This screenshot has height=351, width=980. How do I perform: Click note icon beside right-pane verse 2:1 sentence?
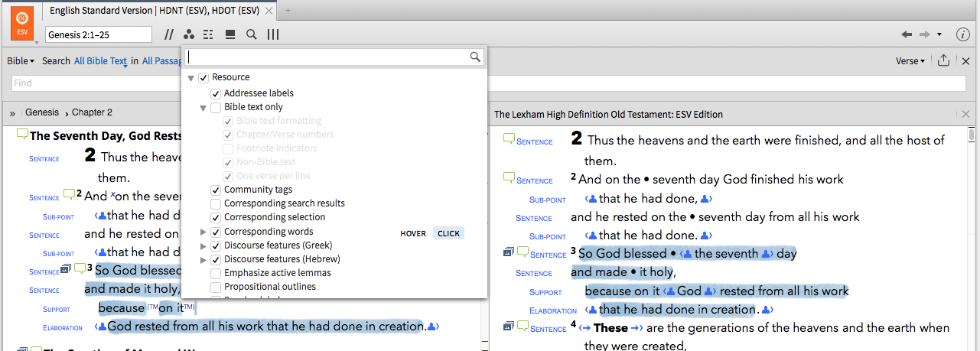(509, 140)
